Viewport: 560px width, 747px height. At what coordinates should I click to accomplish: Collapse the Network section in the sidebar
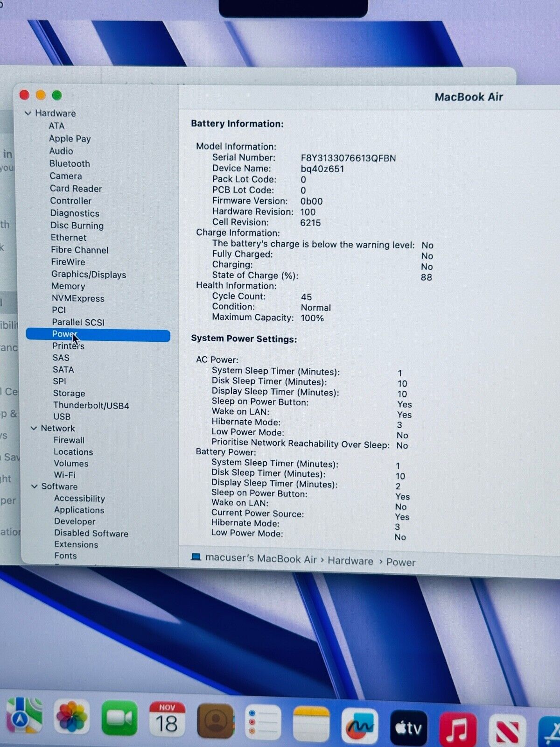34,428
